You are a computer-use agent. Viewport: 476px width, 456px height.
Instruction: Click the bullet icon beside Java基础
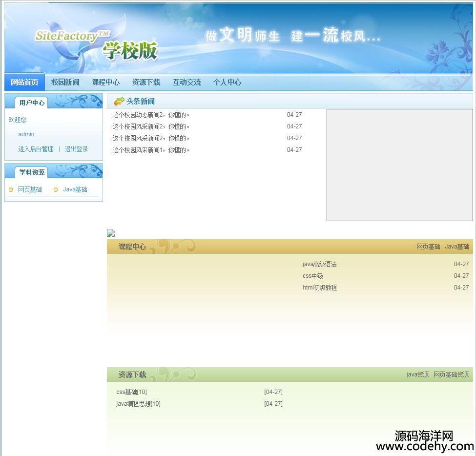click(56, 189)
